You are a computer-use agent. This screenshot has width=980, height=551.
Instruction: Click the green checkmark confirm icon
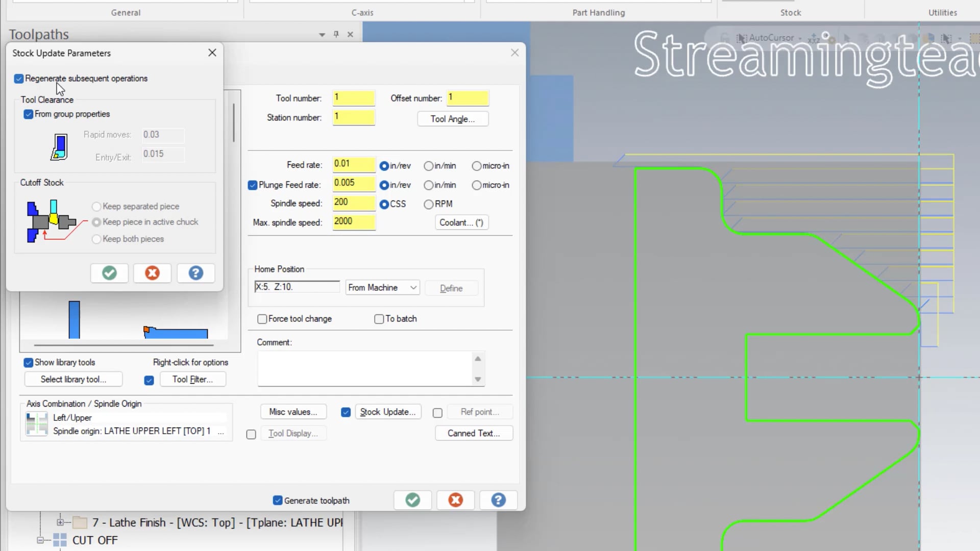pyautogui.click(x=109, y=272)
